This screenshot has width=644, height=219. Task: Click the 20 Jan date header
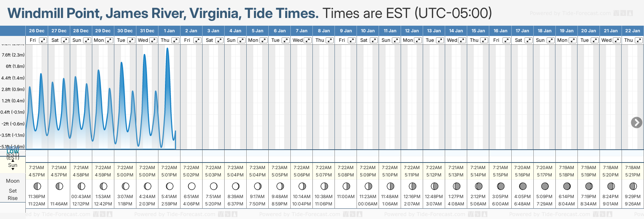(588, 31)
